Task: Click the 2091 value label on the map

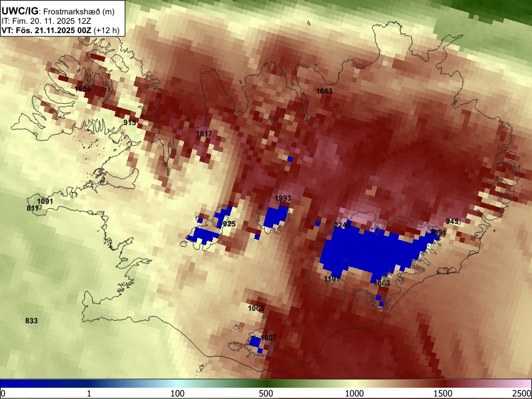Action: [438, 233]
